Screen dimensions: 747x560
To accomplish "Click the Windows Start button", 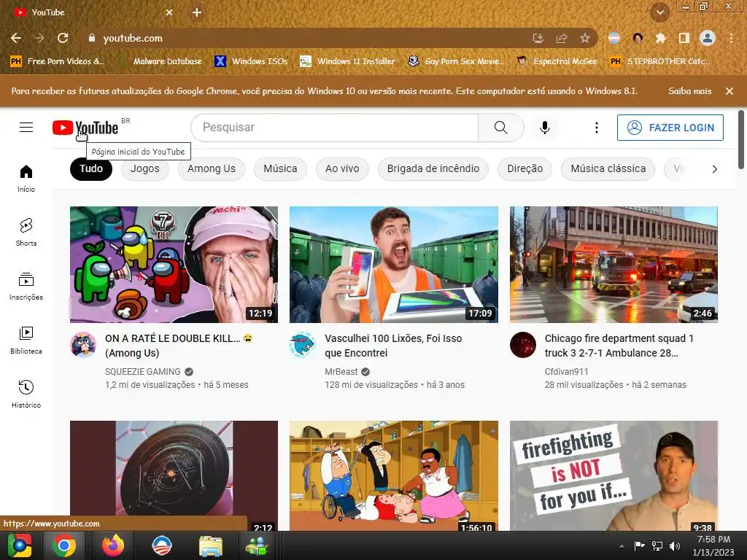I will click(20, 545).
